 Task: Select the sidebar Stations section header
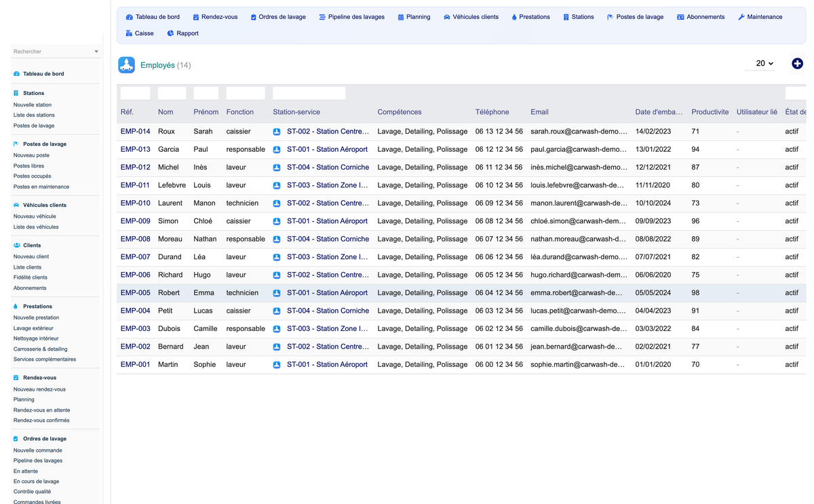pos(33,94)
